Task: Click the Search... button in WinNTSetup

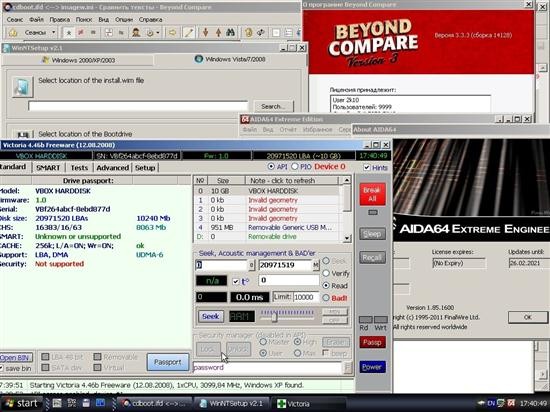Action: click(x=273, y=106)
